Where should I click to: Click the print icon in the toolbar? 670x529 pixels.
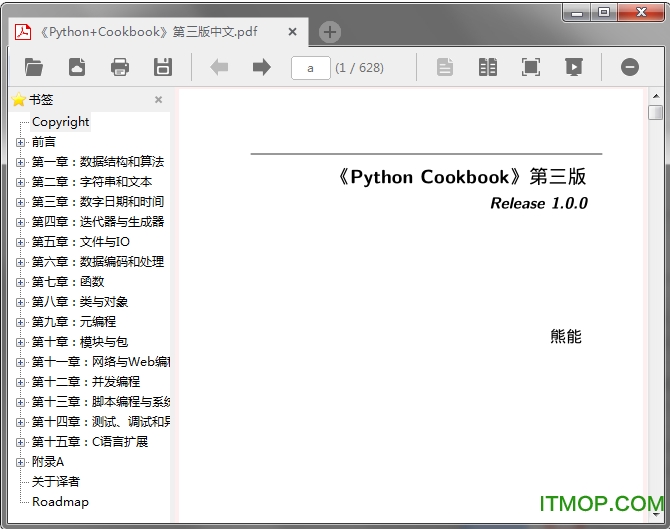coord(120,67)
